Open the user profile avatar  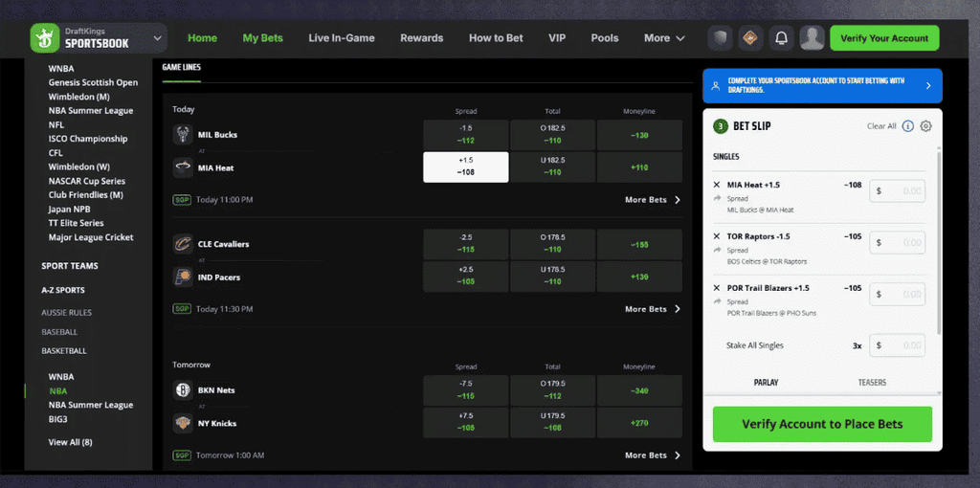tap(812, 38)
